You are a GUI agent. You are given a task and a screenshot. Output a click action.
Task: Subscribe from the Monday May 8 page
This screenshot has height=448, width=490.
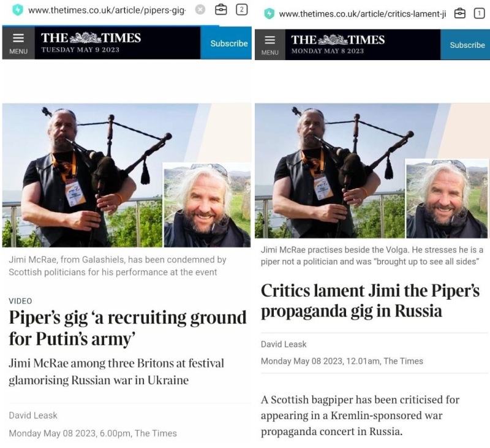tap(467, 45)
